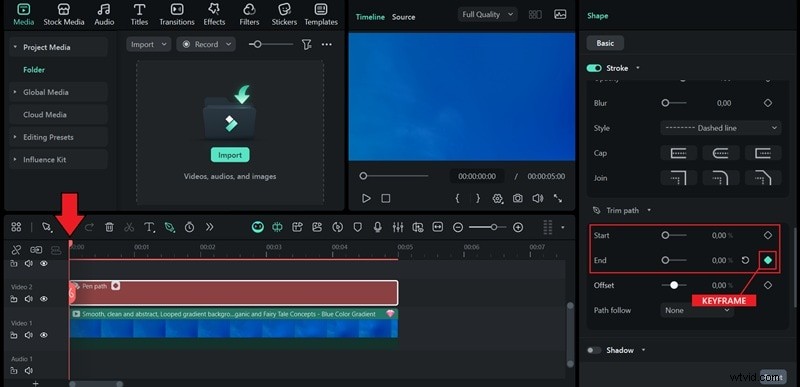Take a snapshot with camera icon

[x=518, y=198]
